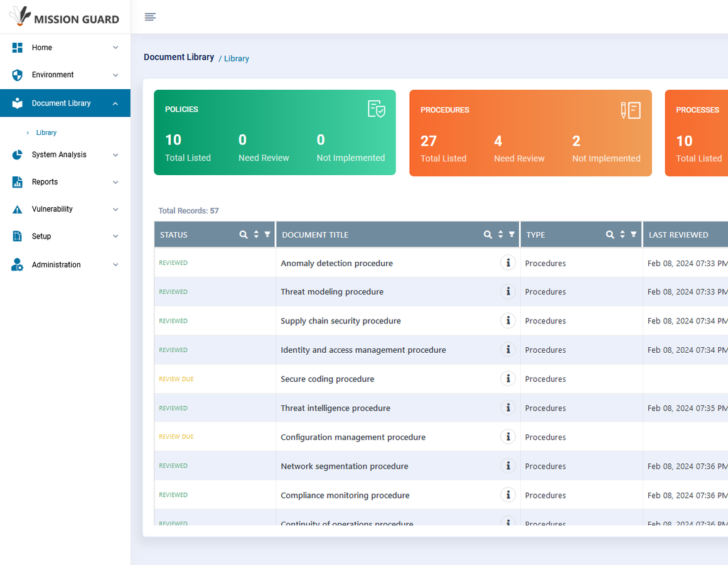
Task: Open info for Network segmentation procedure
Action: 508,466
